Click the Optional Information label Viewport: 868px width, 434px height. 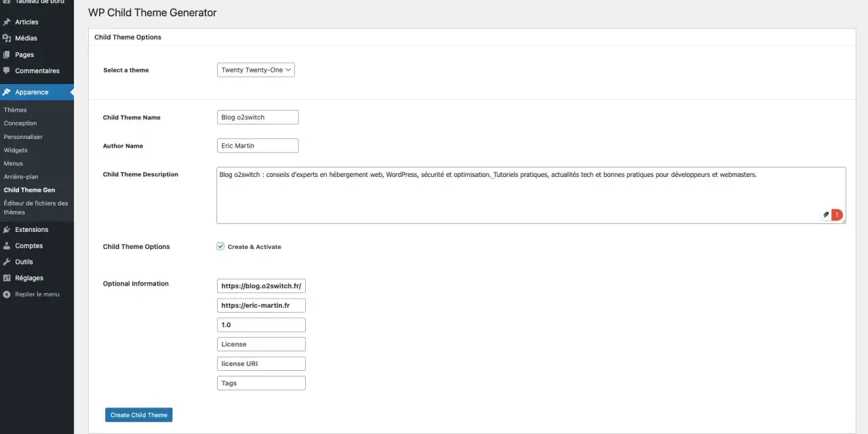coord(136,283)
